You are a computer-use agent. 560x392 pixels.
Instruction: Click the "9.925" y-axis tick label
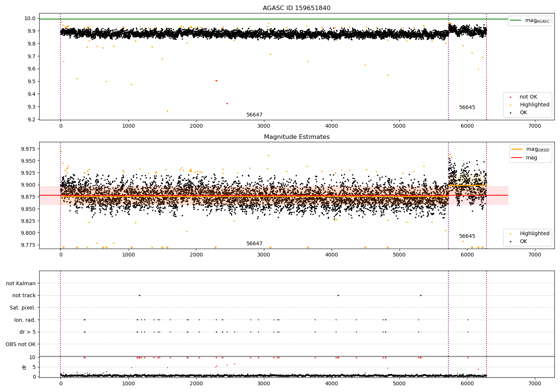[28, 173]
